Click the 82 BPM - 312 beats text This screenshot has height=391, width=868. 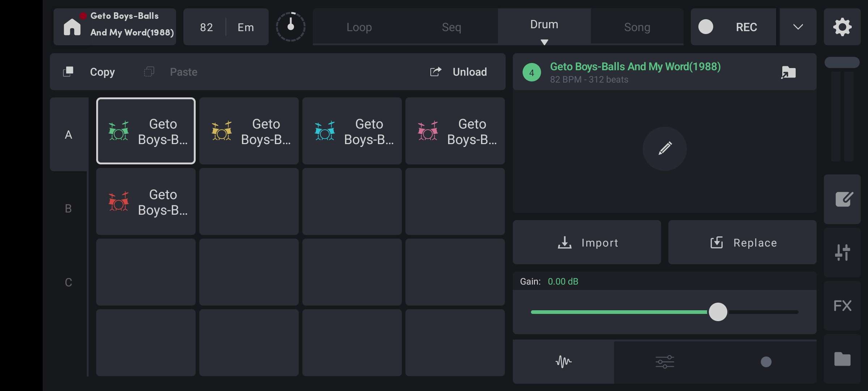(589, 80)
